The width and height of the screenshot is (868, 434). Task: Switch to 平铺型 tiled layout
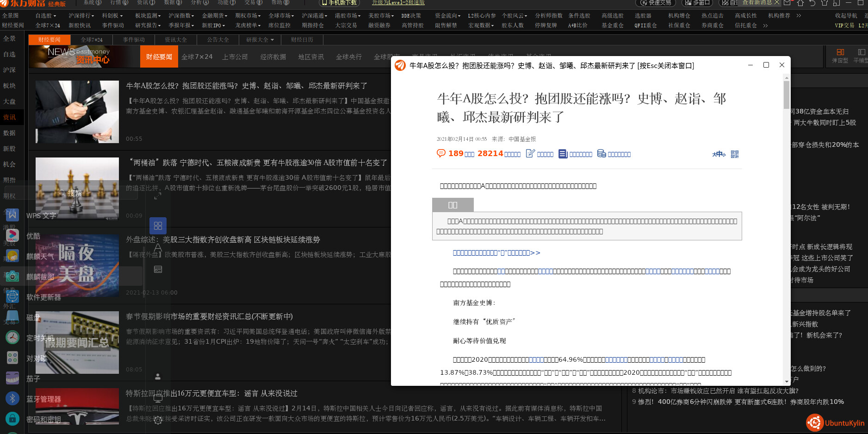(x=861, y=56)
